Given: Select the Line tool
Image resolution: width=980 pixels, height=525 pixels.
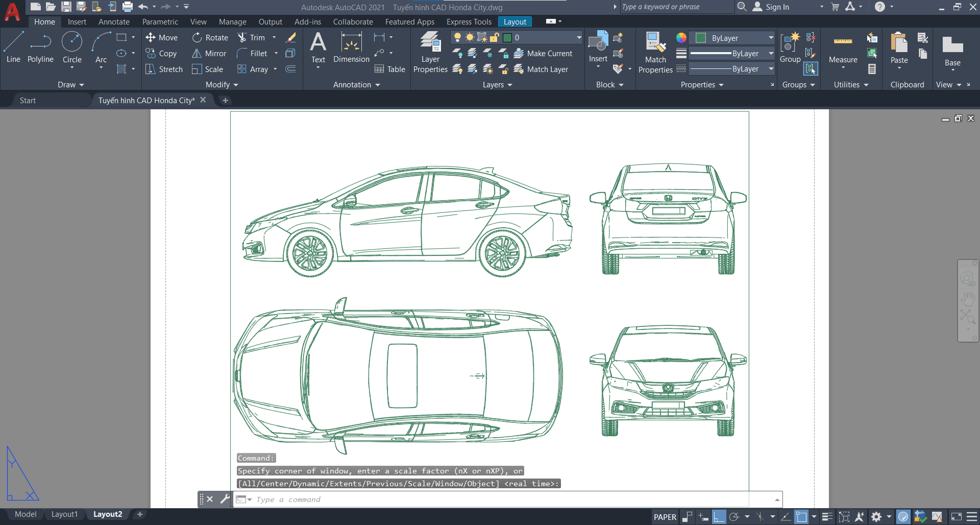Looking at the screenshot, I should [x=13, y=47].
